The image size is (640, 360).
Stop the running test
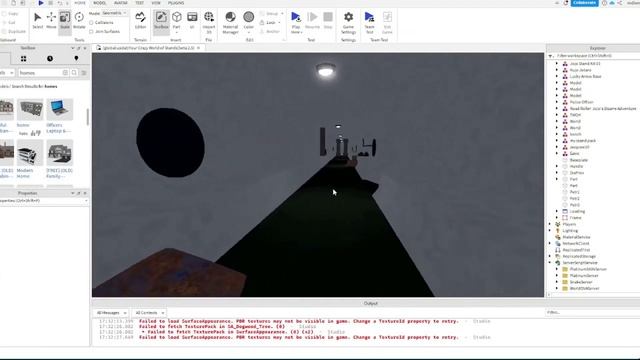coord(328,20)
